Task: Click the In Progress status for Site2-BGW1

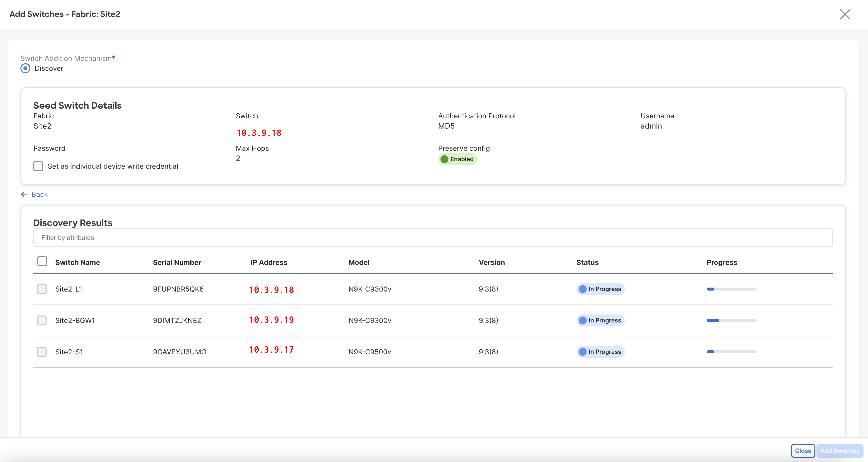Action: (600, 320)
